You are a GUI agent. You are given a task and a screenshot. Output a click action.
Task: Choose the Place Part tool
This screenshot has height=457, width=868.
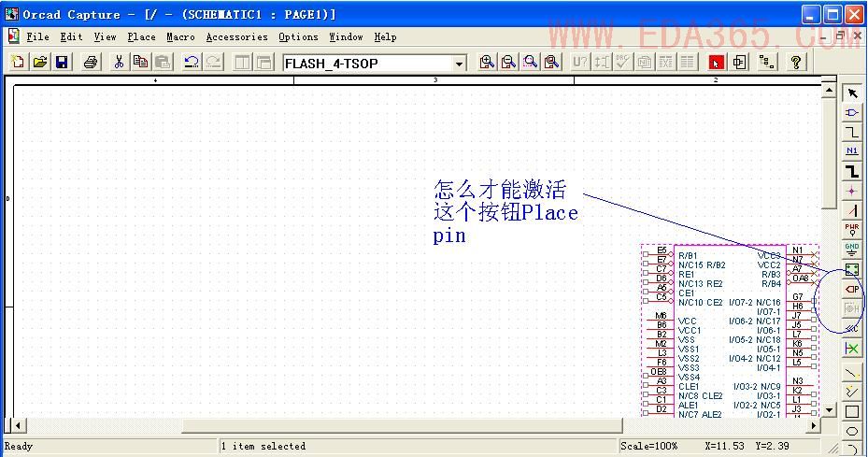click(x=852, y=113)
